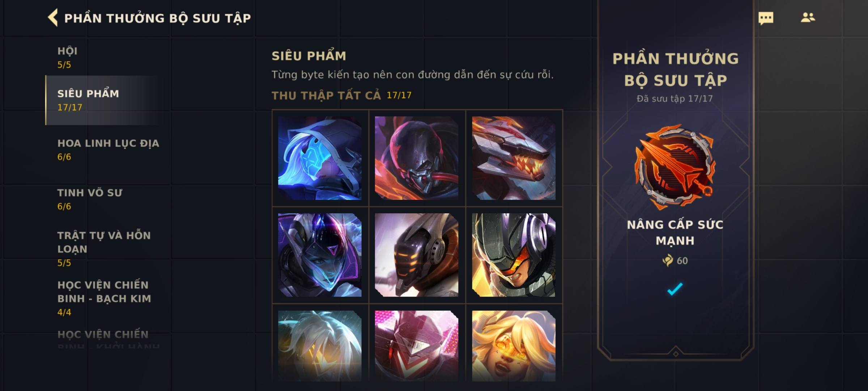Select the purple visor female skin thumbnail

[320, 255]
